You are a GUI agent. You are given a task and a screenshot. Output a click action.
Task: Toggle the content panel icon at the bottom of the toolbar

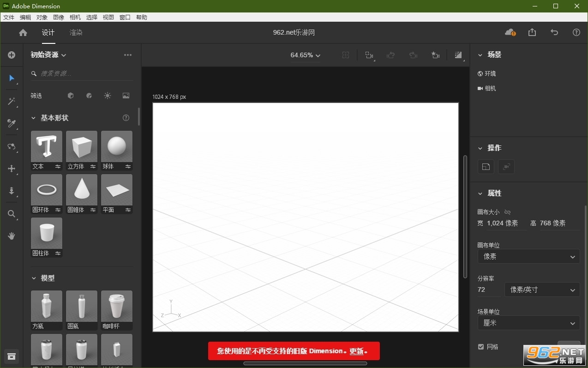(x=12, y=356)
